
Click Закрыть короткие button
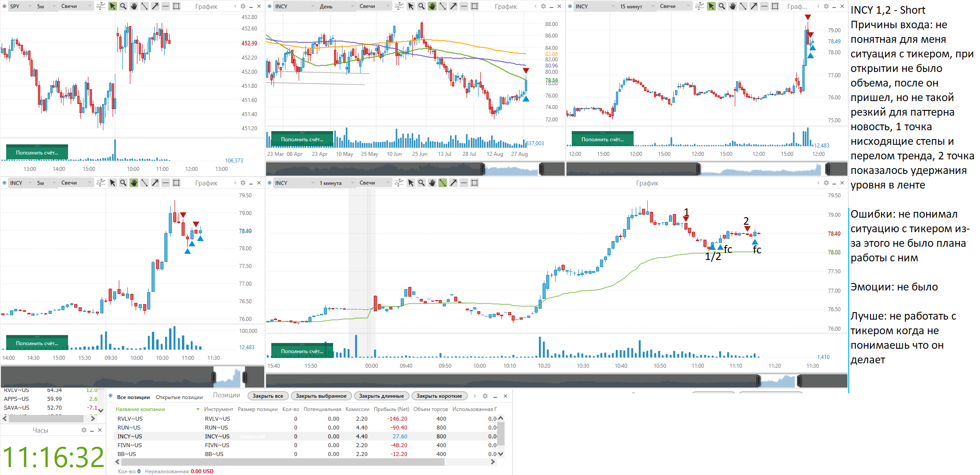point(439,396)
